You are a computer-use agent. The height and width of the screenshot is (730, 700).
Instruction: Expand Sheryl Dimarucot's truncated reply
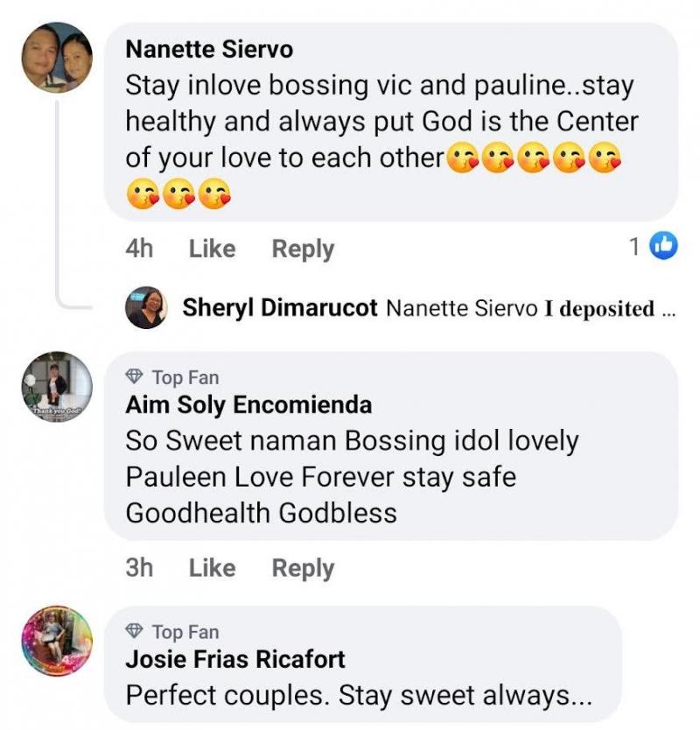click(669, 309)
